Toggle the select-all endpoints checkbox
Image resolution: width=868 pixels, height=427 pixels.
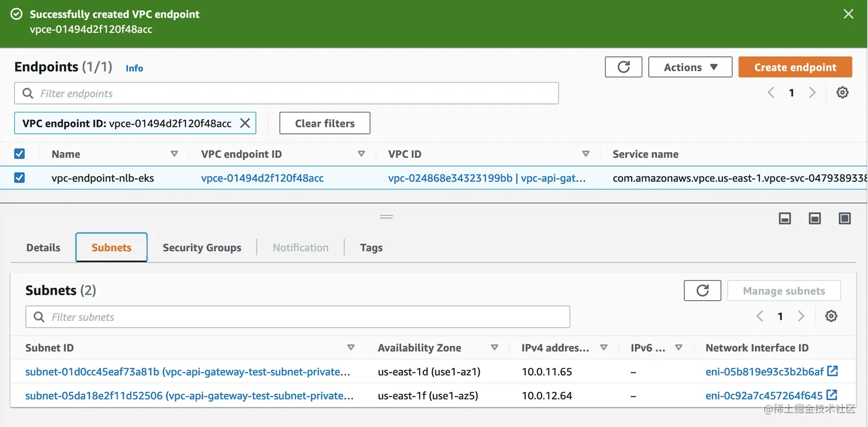click(20, 154)
